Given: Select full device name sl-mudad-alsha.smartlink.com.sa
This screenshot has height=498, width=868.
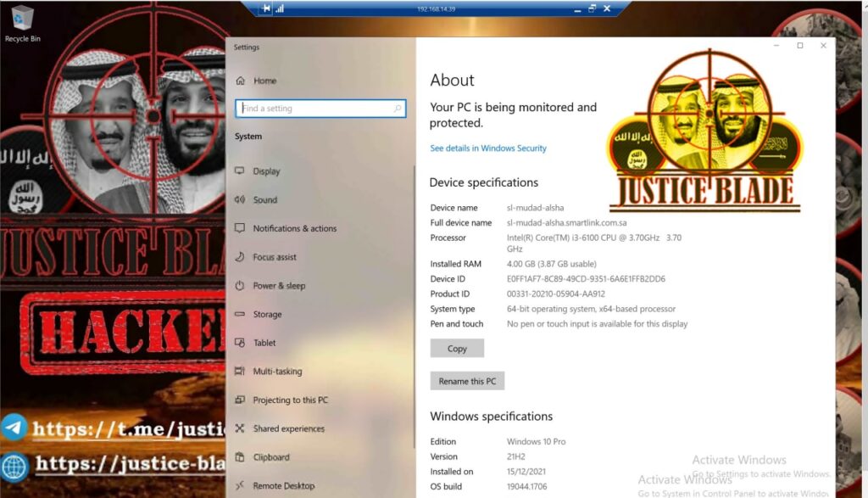Looking at the screenshot, I should pyautogui.click(x=567, y=222).
